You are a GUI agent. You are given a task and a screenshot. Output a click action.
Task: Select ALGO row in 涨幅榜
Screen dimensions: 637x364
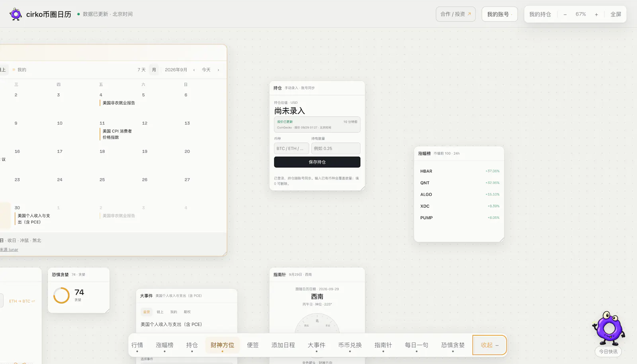pyautogui.click(x=459, y=195)
